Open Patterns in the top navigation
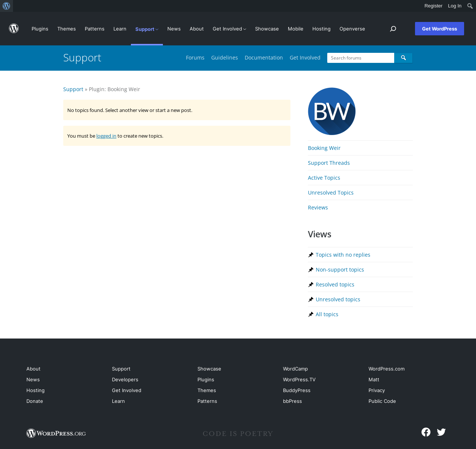Viewport: 476px width, 449px height. tap(94, 29)
